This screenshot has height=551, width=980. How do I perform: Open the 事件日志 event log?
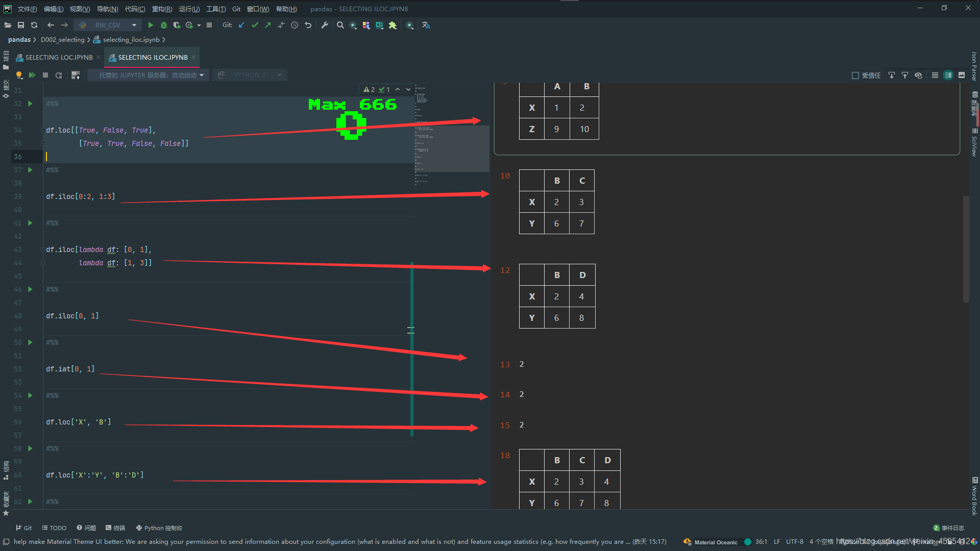[949, 528]
